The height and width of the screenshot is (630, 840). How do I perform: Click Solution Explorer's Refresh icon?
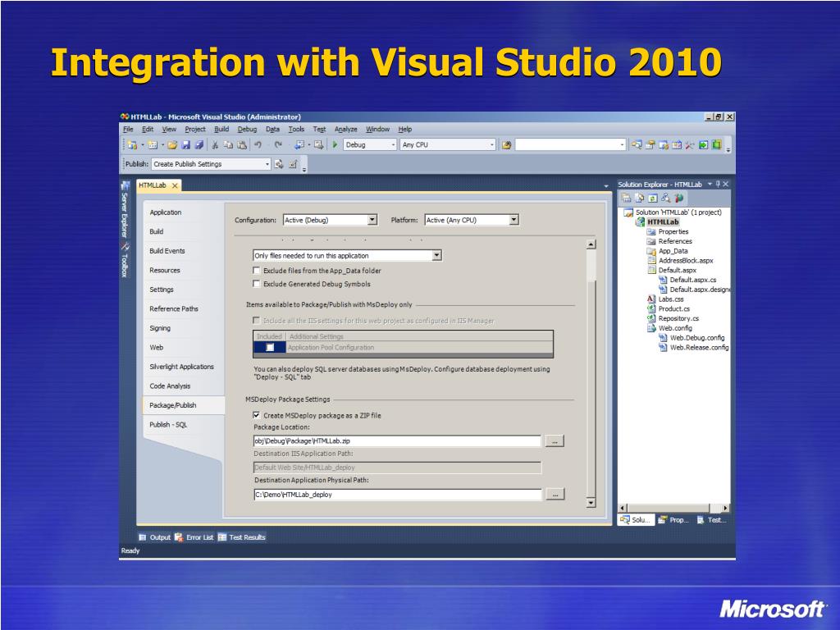[652, 199]
